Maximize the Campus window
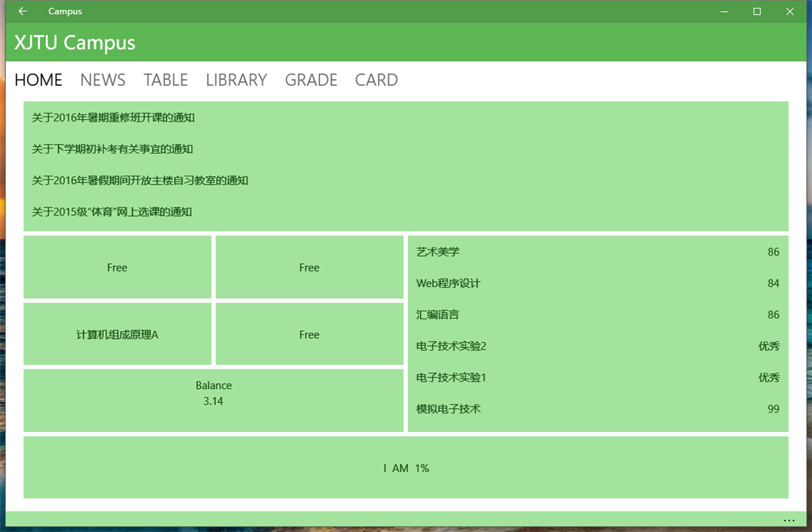Viewport: 812px width, 532px height. pos(757,11)
